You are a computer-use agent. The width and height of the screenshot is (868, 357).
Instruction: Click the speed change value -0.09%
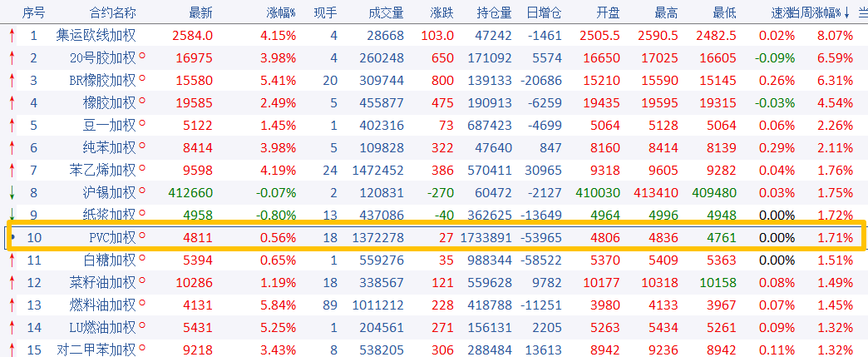coord(774,58)
